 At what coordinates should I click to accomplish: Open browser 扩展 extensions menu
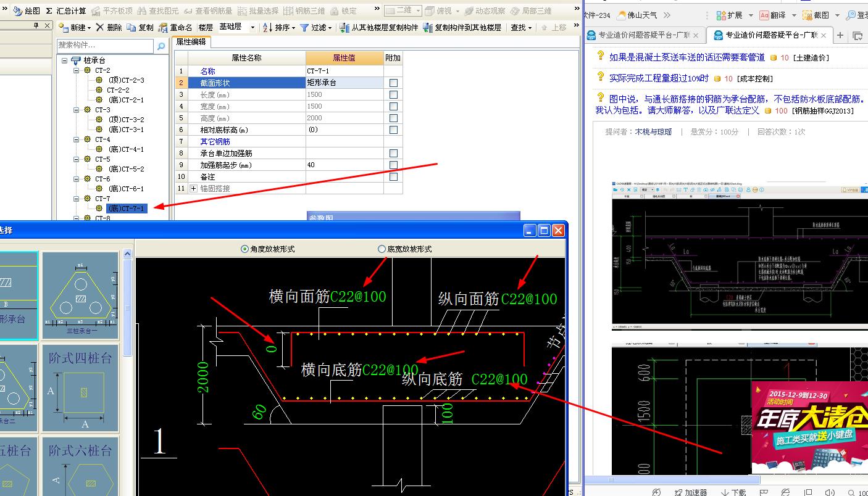[729, 15]
